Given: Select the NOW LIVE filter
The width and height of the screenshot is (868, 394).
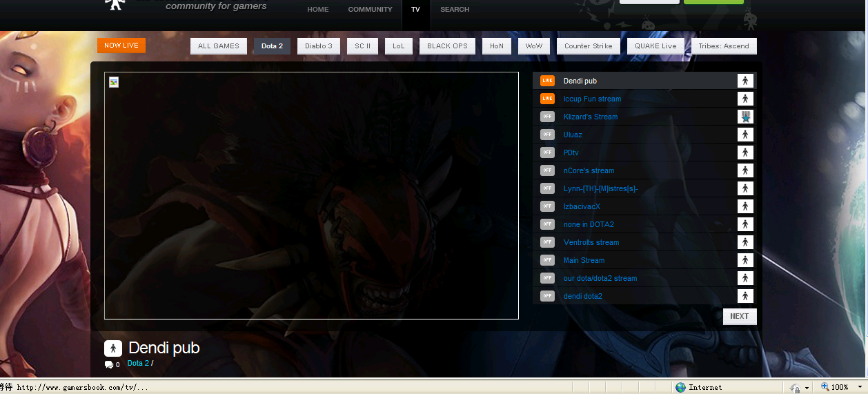Looking at the screenshot, I should pyautogui.click(x=121, y=46).
